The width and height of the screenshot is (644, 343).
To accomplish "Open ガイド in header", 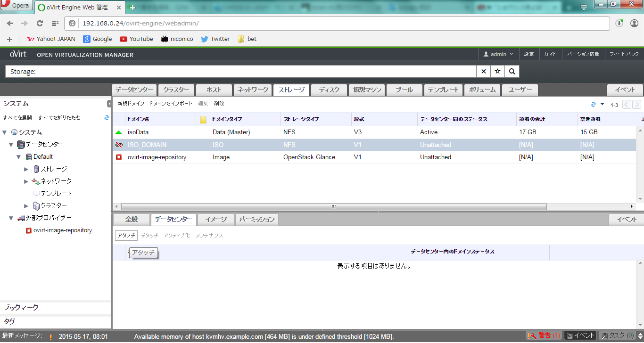I will (x=550, y=54).
